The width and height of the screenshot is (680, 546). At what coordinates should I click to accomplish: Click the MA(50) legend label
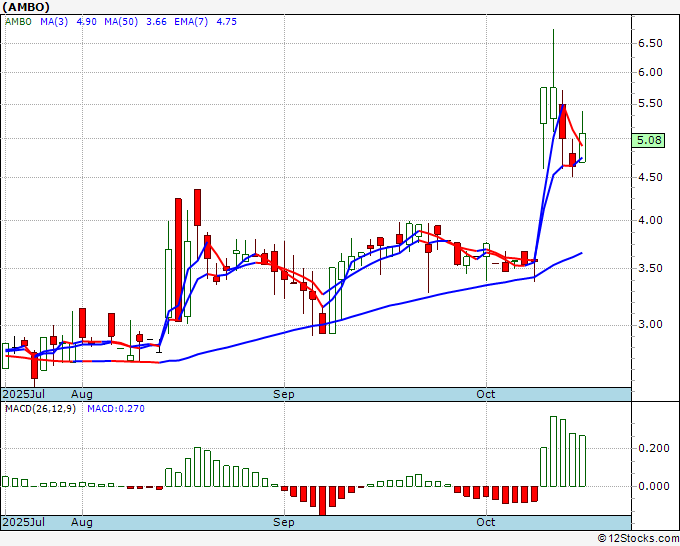tap(121, 22)
